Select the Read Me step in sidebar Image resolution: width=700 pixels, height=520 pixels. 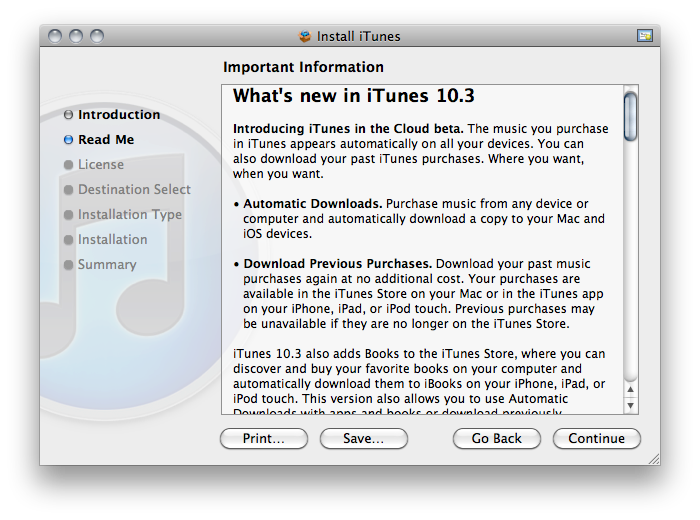[106, 140]
